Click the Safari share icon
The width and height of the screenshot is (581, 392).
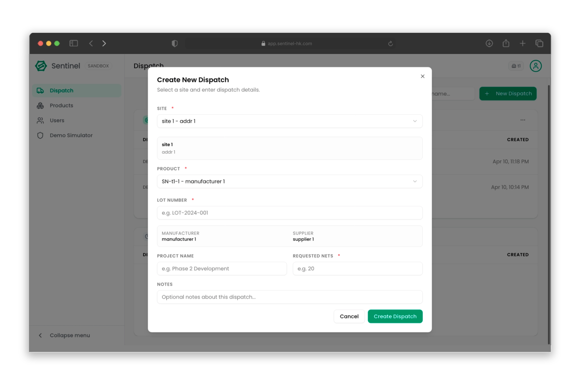(506, 43)
